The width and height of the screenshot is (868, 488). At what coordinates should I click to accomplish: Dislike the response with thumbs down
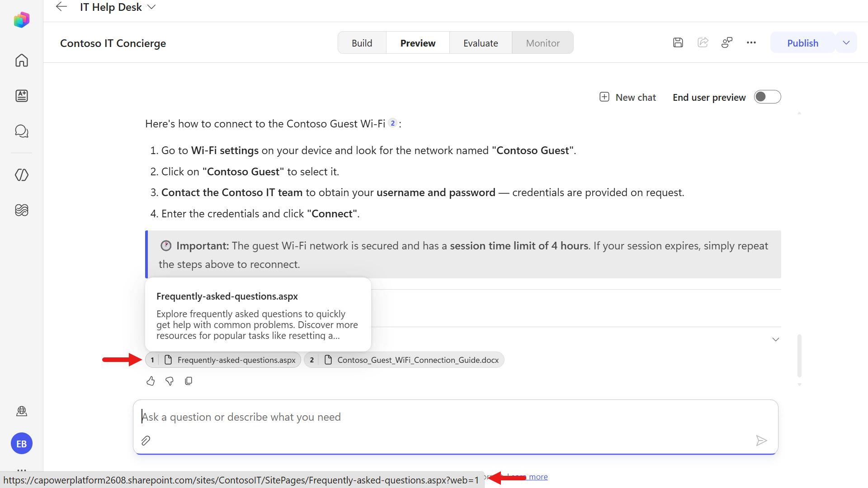point(170,381)
